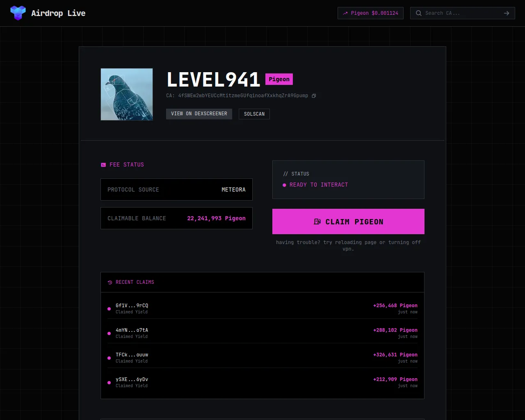Viewport: 525px width, 420px height.
Task: Click the Airdrop Live site title
Action: (x=58, y=13)
